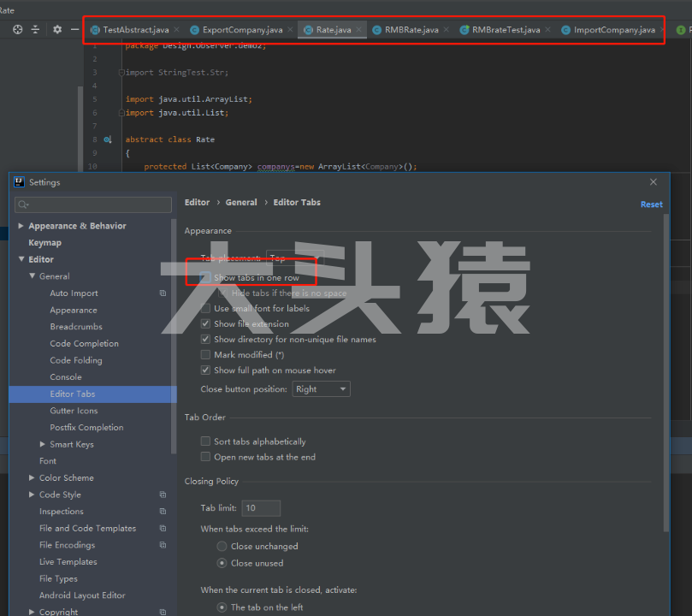This screenshot has height=616, width=692.
Task: Click the gutter icon on line 8
Action: pyautogui.click(x=108, y=139)
